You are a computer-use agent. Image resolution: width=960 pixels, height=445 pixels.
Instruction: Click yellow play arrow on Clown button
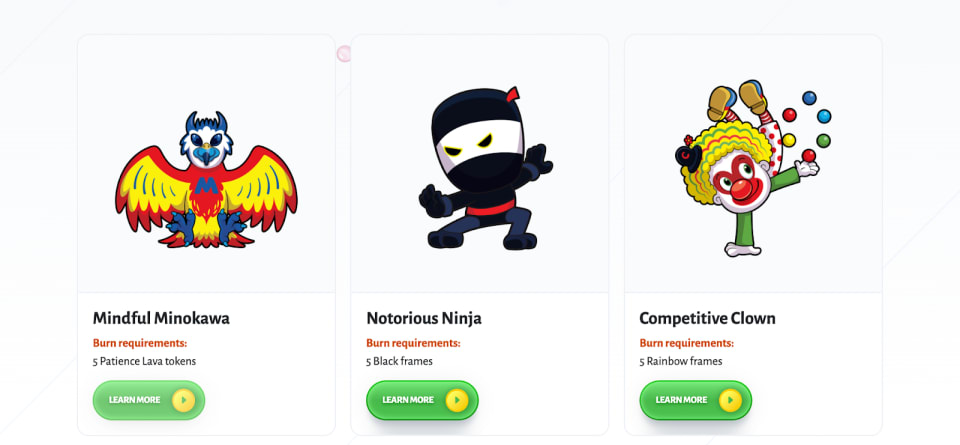pos(730,400)
